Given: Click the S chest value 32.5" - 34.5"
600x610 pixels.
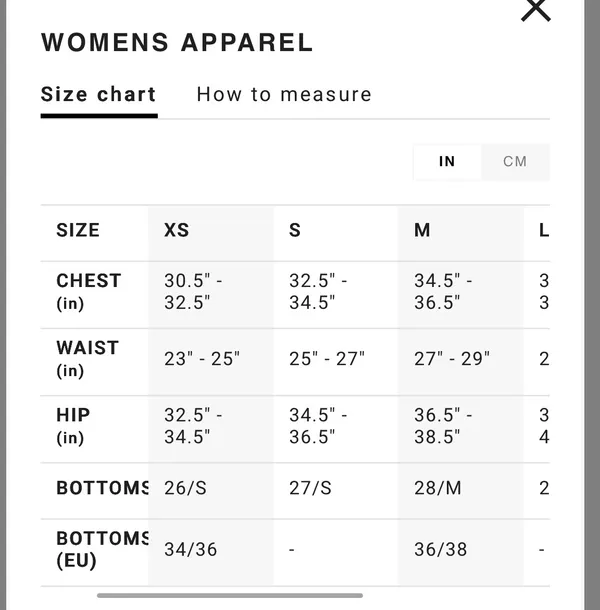Looking at the screenshot, I should (x=318, y=292).
